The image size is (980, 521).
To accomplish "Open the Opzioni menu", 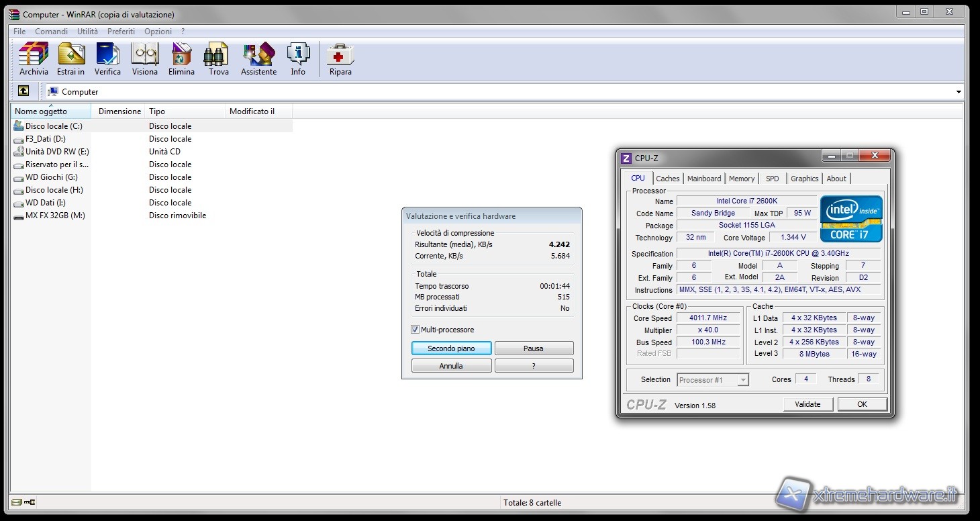I will 158,32.
